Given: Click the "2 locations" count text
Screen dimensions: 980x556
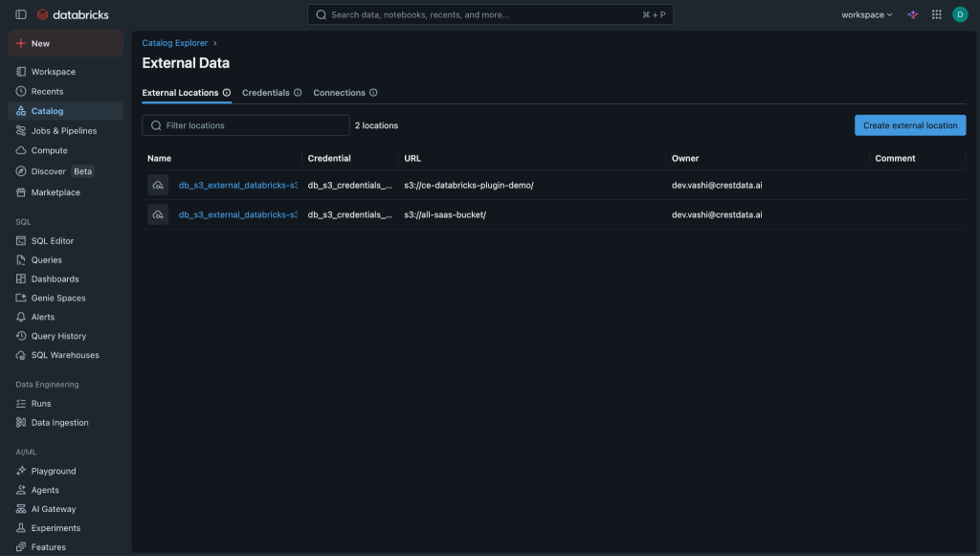Looking at the screenshot, I should pyautogui.click(x=376, y=125).
